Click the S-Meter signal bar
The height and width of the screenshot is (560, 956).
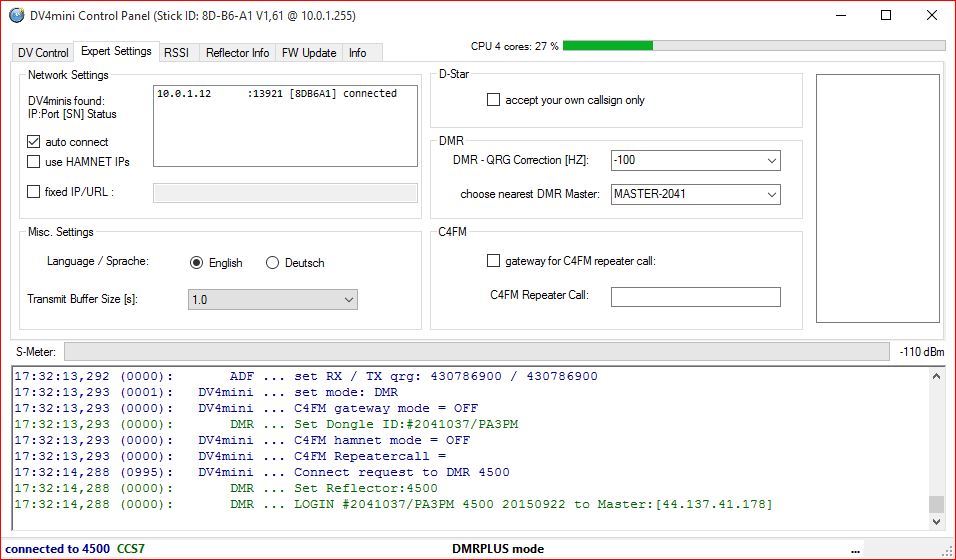pyautogui.click(x=477, y=351)
